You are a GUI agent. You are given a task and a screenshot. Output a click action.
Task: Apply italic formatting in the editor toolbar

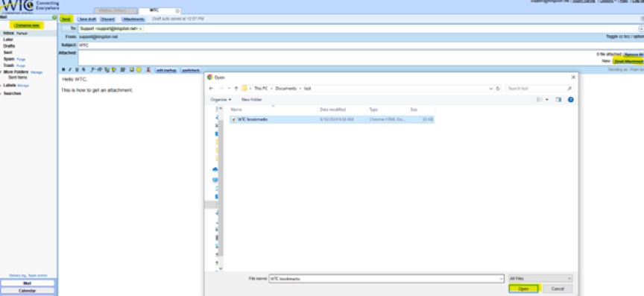(70, 70)
